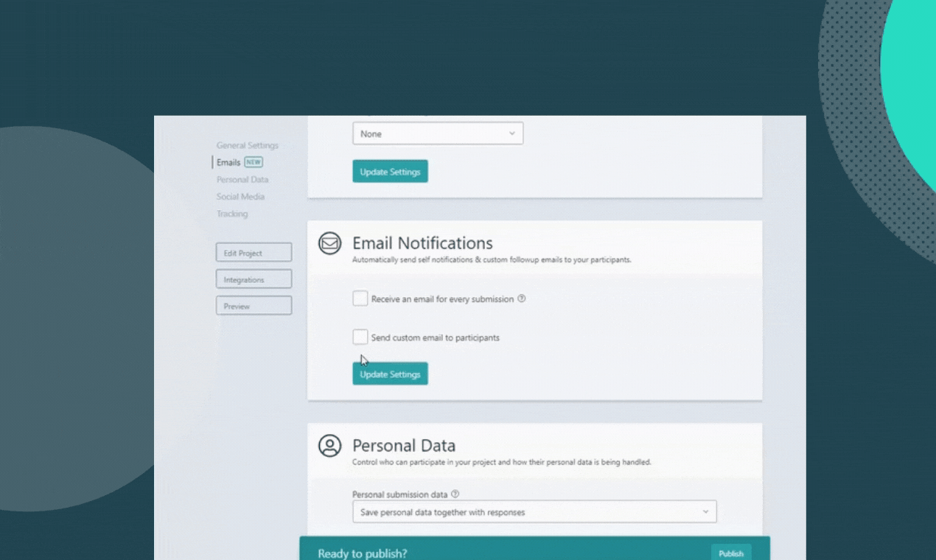The image size is (936, 560).
Task: Click the Personal Data user icon
Action: [x=329, y=445]
